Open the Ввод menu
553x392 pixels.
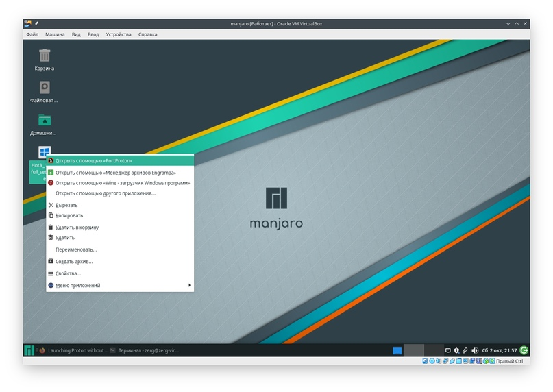(93, 34)
